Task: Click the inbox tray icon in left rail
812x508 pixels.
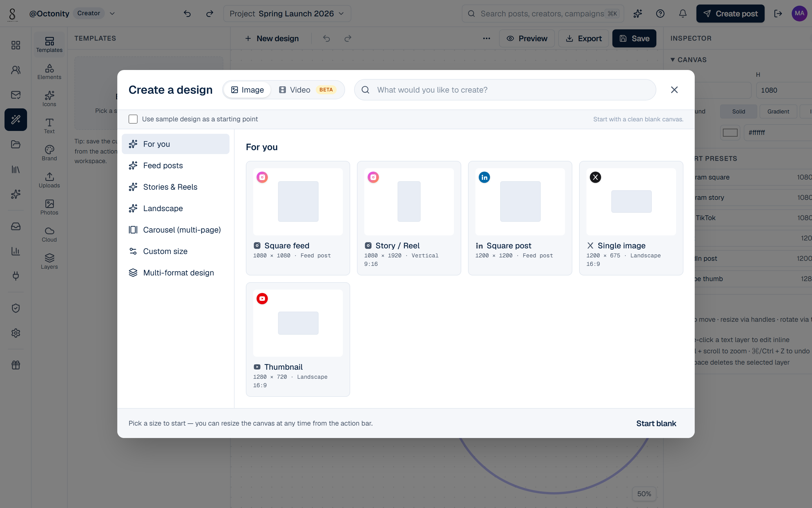Action: pyautogui.click(x=16, y=226)
